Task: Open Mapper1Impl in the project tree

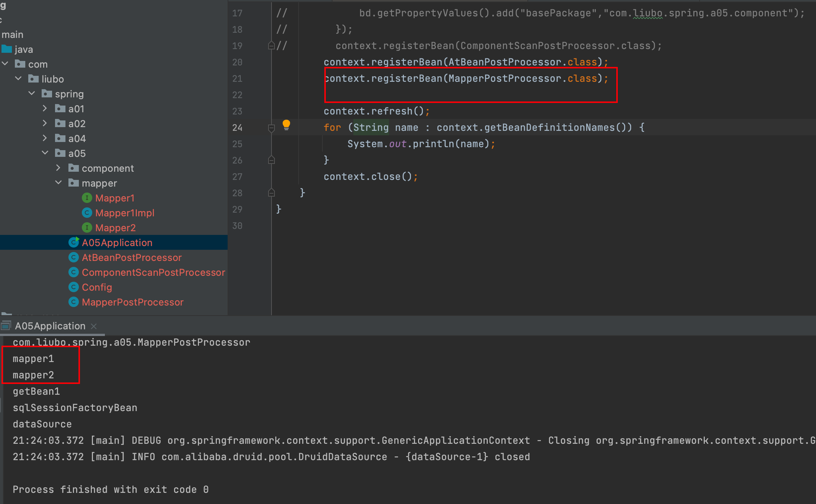Action: pos(125,213)
